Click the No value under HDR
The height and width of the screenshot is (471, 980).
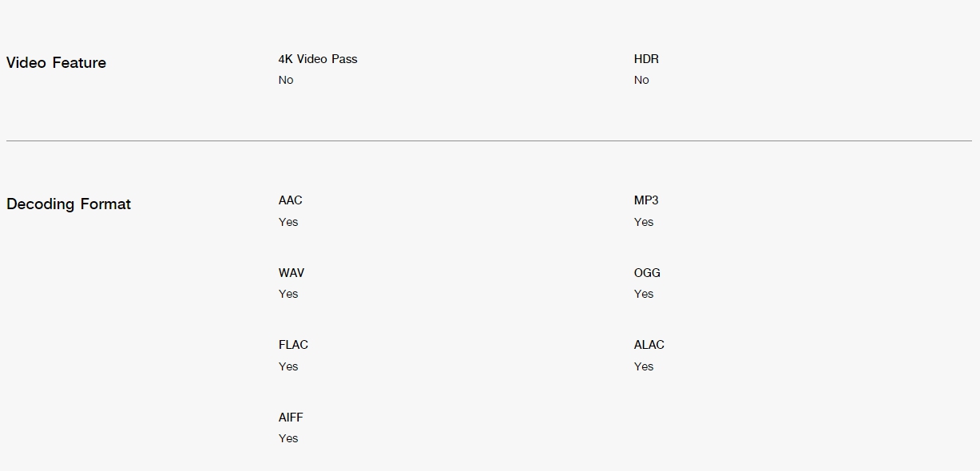(641, 80)
